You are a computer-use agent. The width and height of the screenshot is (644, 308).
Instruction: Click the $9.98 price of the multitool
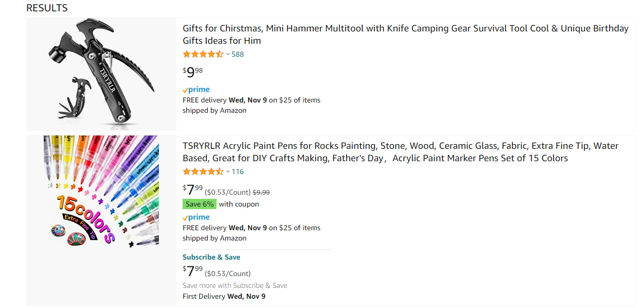tap(193, 72)
